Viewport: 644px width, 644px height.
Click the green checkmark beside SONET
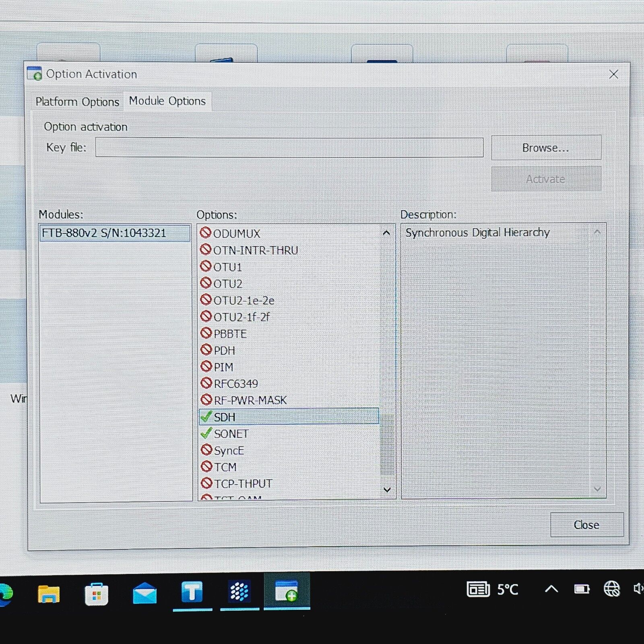click(x=206, y=433)
